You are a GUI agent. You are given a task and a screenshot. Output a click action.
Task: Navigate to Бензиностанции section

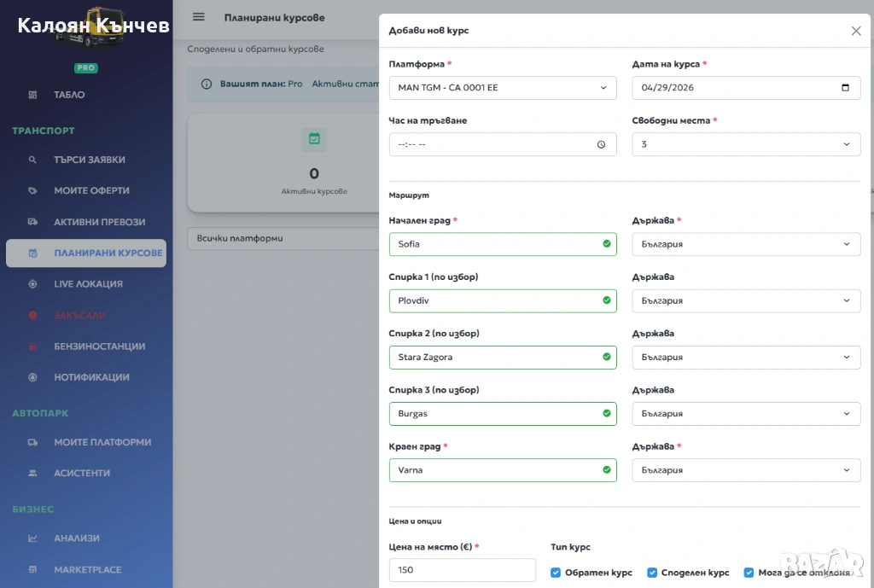coord(99,346)
